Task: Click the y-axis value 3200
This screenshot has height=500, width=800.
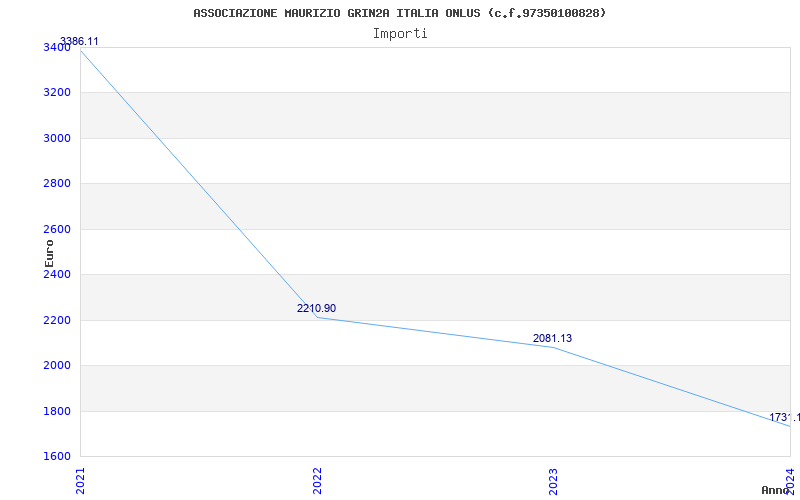Action: (x=58, y=93)
